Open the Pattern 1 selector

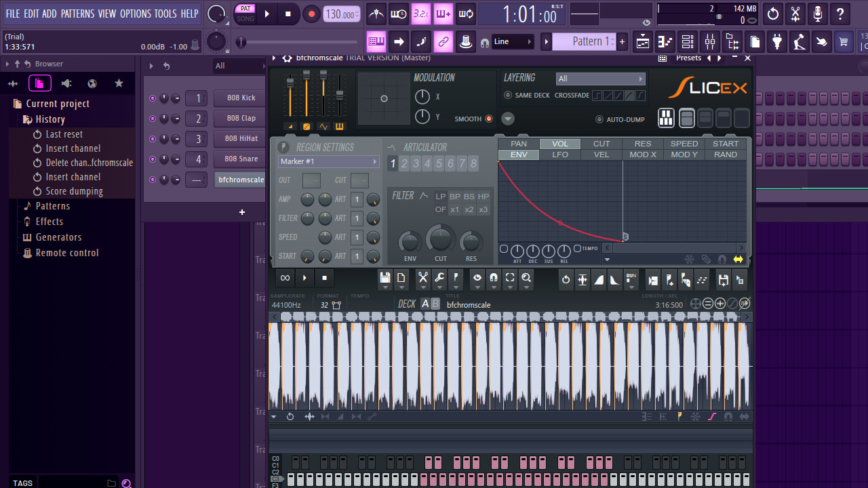point(584,41)
